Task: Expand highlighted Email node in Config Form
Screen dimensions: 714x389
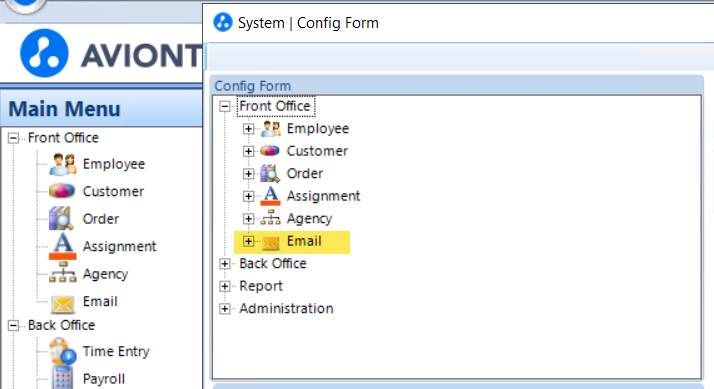Action: coord(248,241)
